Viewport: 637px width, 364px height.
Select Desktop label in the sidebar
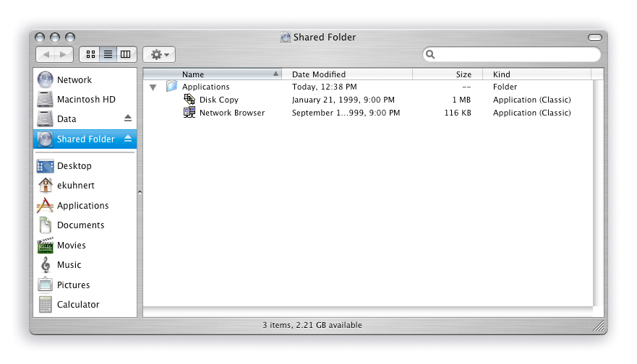pyautogui.click(x=74, y=166)
